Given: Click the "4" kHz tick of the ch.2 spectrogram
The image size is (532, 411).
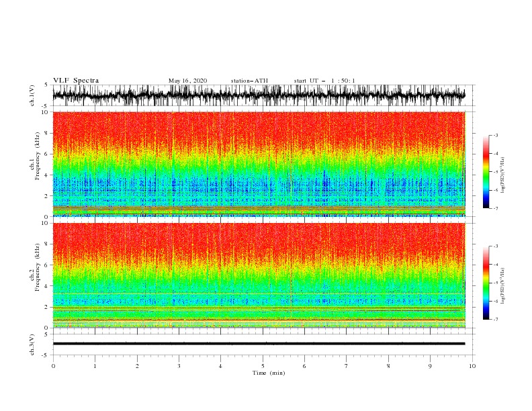Looking at the screenshot, I should pyautogui.click(x=46, y=286).
